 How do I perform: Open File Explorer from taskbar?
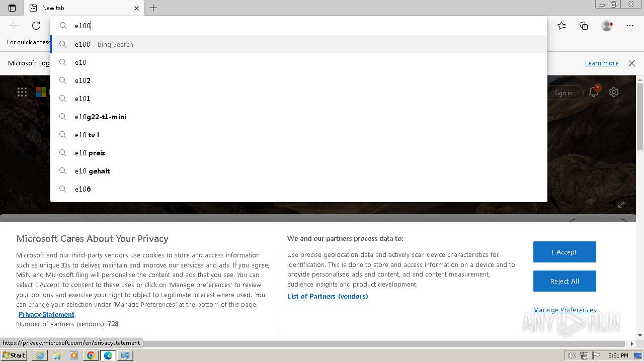tap(57, 355)
